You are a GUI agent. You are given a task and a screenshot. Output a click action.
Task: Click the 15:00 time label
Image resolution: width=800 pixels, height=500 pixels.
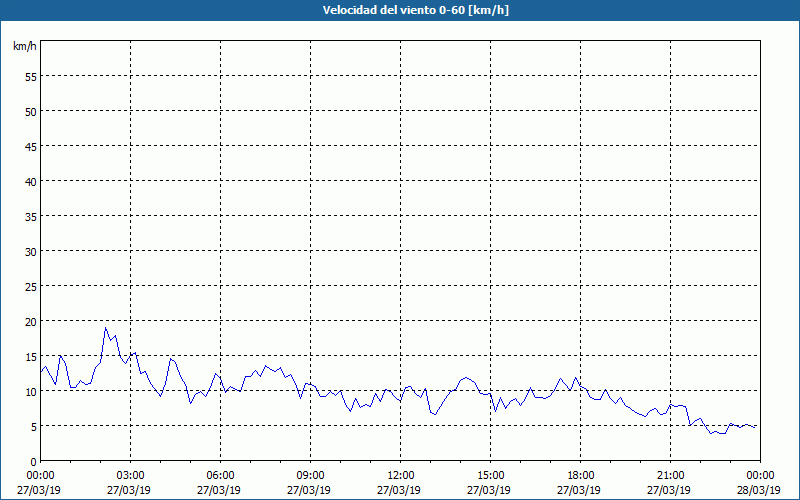point(490,476)
